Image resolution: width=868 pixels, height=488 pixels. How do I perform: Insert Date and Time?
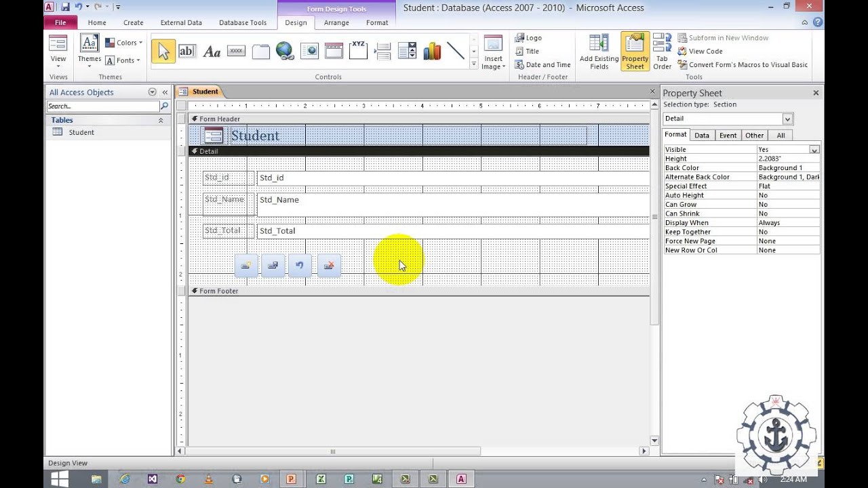542,65
